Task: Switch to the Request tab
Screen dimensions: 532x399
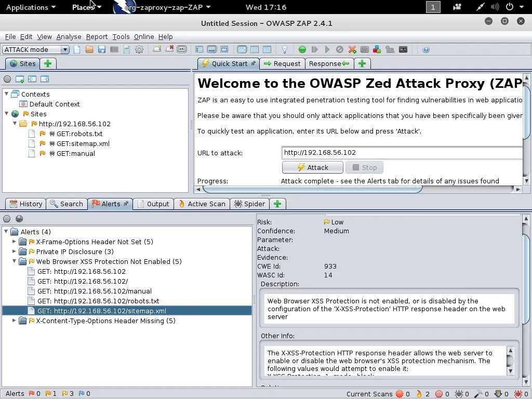Action: (x=282, y=63)
